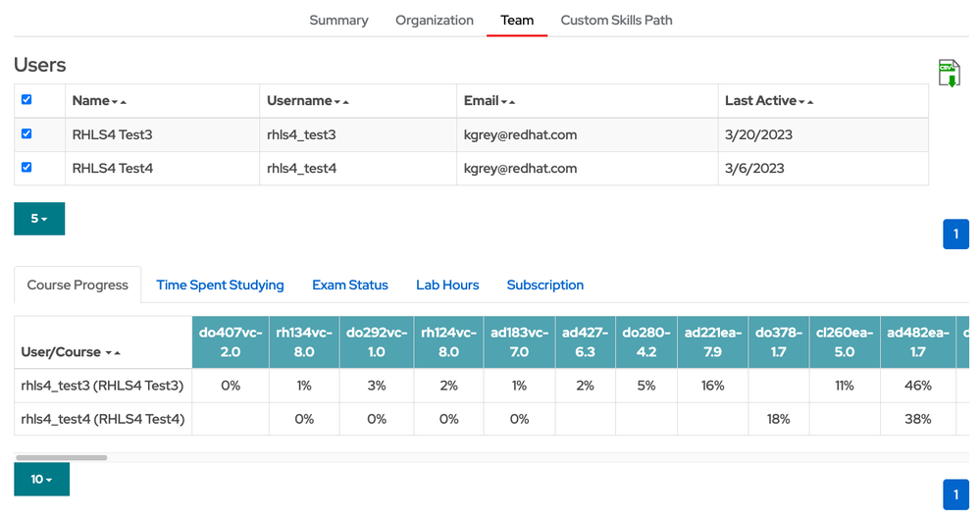This screenshot has width=980, height=520.
Task: Click the horizontal scrollbar under course table
Action: [62, 457]
